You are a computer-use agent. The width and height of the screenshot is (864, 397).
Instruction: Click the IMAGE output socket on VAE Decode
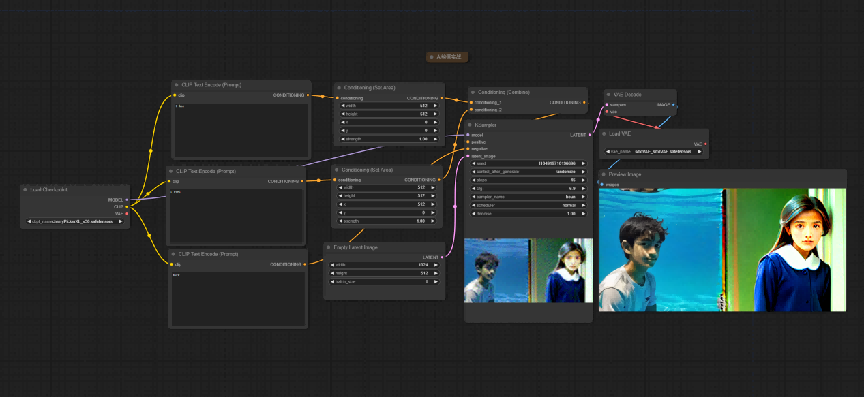(673, 104)
